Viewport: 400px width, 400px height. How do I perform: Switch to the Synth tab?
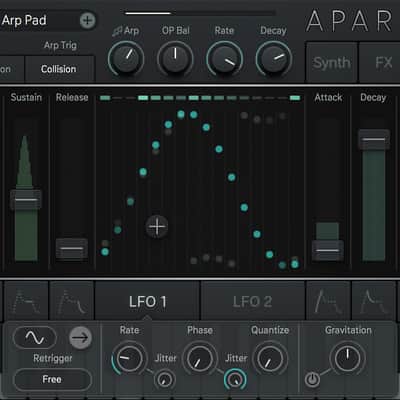pos(331,62)
